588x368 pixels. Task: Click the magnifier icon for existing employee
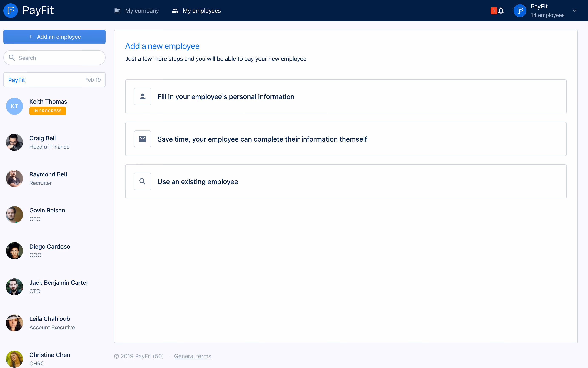(x=143, y=181)
